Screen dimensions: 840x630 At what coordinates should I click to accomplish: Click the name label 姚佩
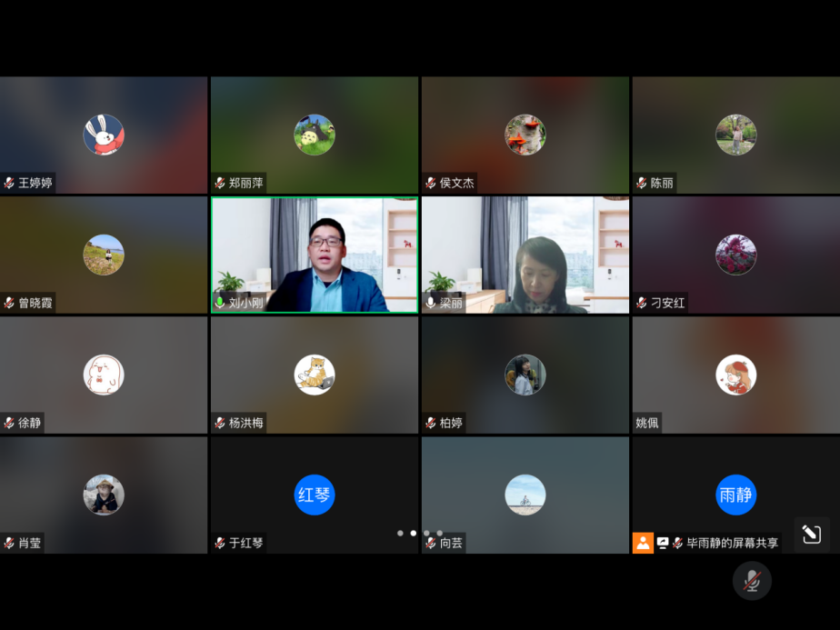[x=647, y=423]
